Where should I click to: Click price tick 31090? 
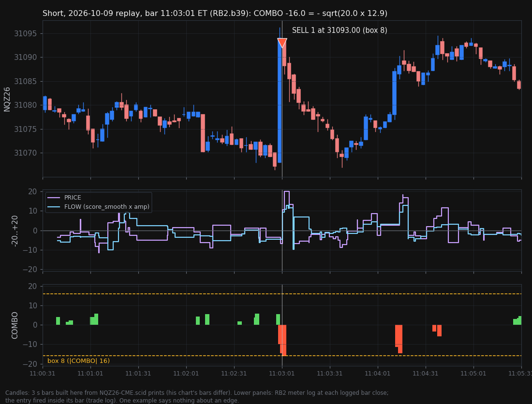26,58
